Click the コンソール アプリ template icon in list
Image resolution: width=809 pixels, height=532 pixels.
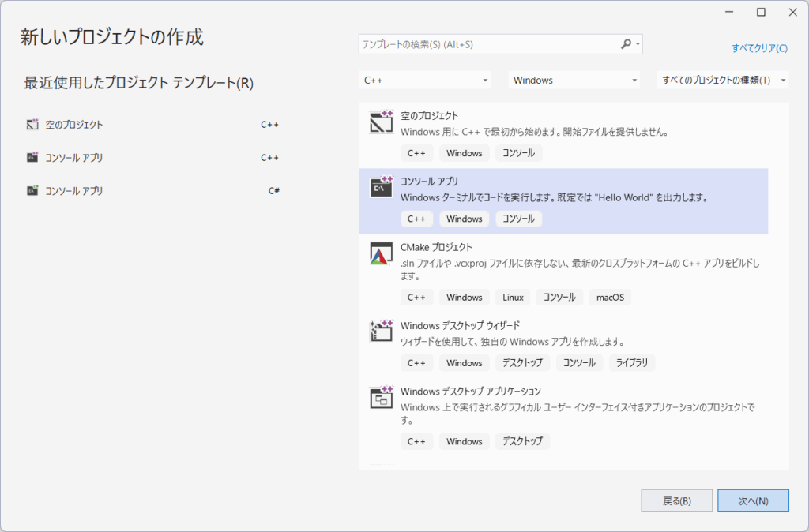click(382, 188)
